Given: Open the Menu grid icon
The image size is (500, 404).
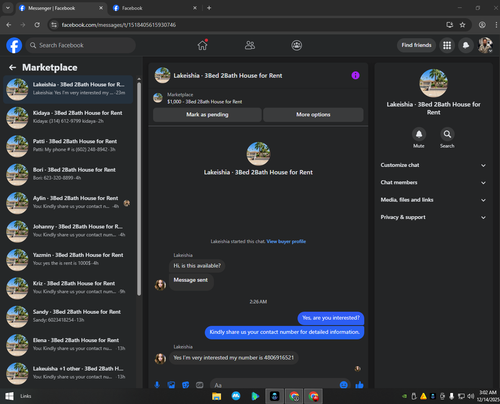Looking at the screenshot, I should pos(447,45).
